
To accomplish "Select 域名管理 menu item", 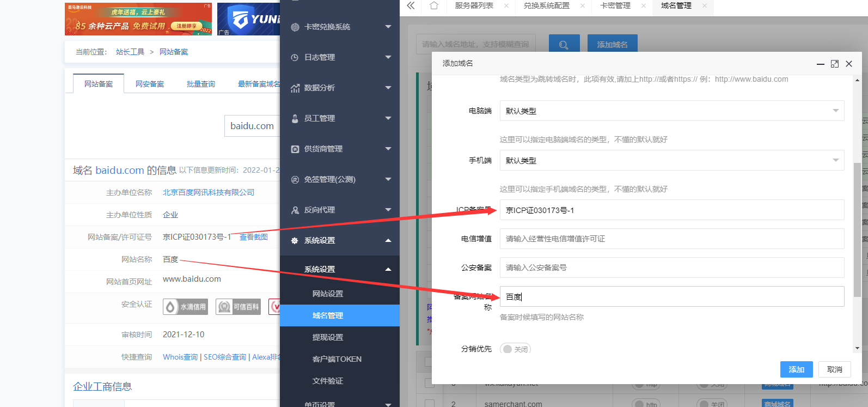I will coord(340,315).
